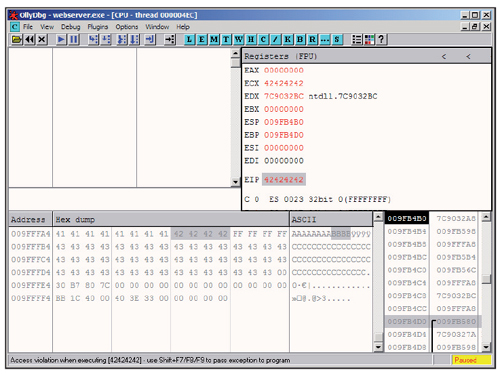This screenshot has width=500, height=374.
Task: Open the Plugins menu
Action: pos(98,27)
